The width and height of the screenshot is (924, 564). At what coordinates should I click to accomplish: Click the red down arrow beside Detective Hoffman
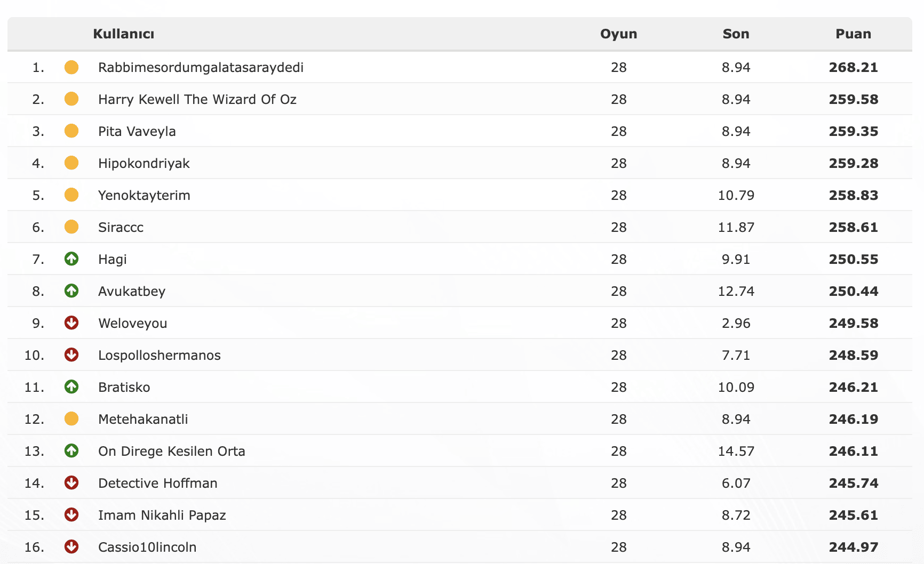(x=71, y=483)
